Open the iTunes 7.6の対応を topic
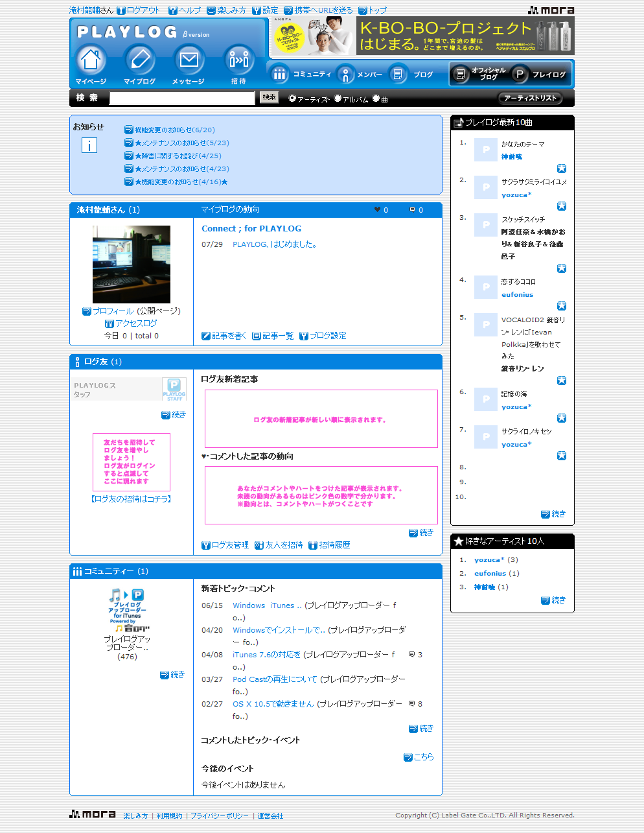The height and width of the screenshot is (833, 644). (266, 655)
